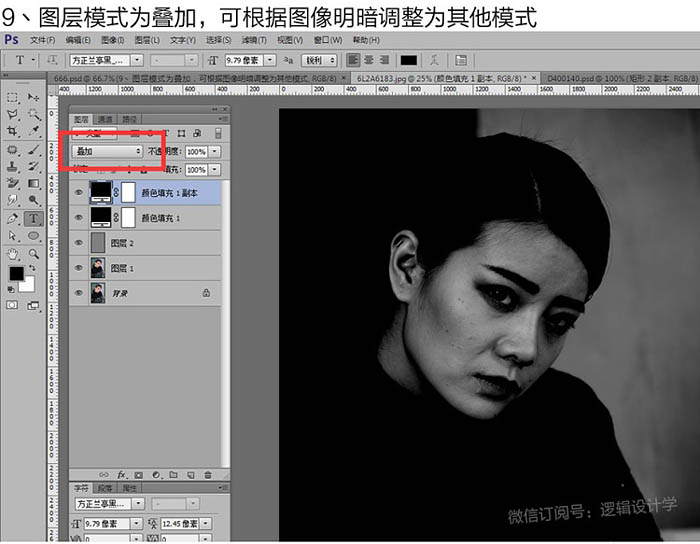This screenshot has height=544, width=700.
Task: Open Type tool preset picker arrow
Action: pos(33,60)
